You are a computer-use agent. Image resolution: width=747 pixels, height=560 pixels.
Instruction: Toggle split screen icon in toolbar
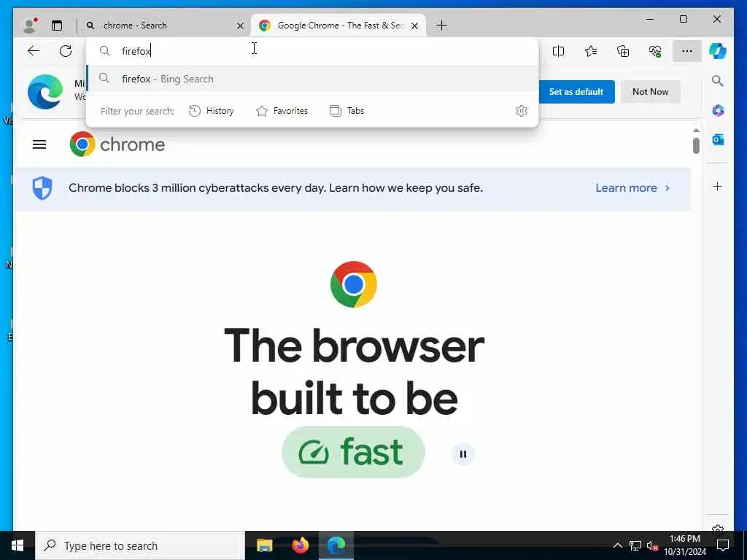point(558,51)
